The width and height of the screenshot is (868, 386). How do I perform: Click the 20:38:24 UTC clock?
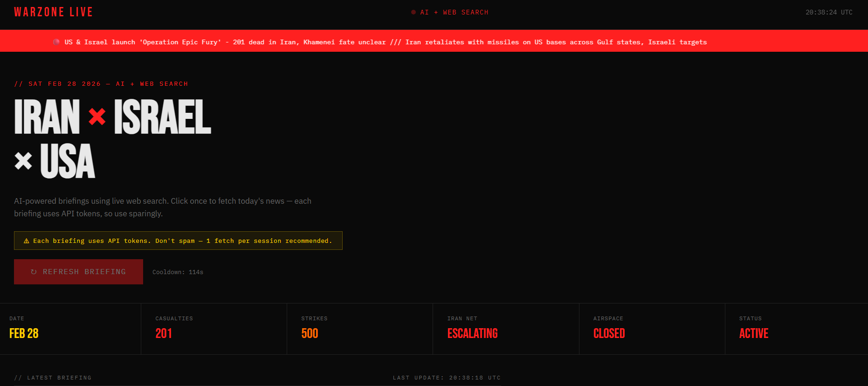coord(829,13)
